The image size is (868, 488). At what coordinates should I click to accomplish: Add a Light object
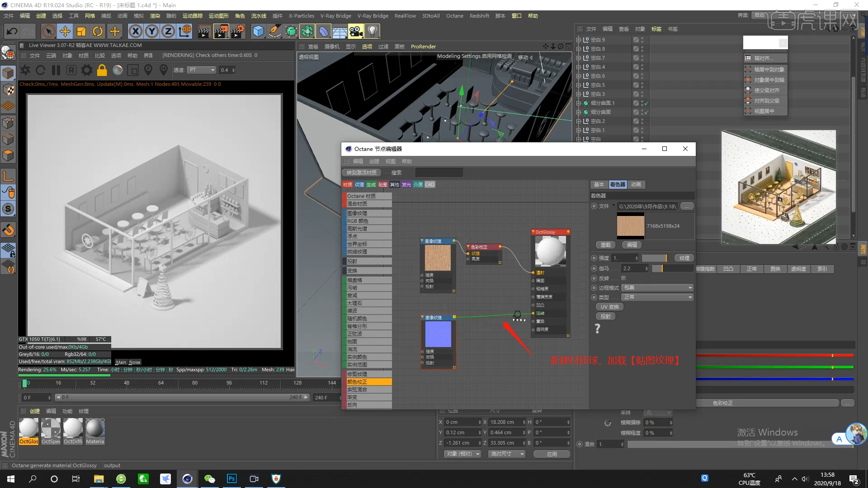click(373, 31)
